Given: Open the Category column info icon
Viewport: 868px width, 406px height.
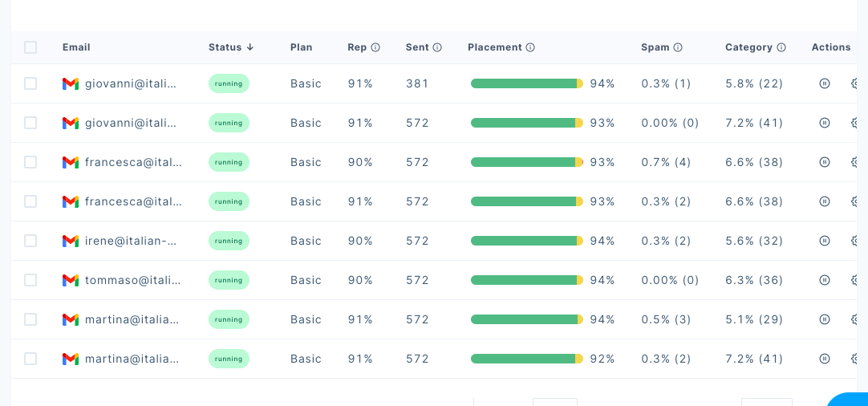Looking at the screenshot, I should (781, 47).
